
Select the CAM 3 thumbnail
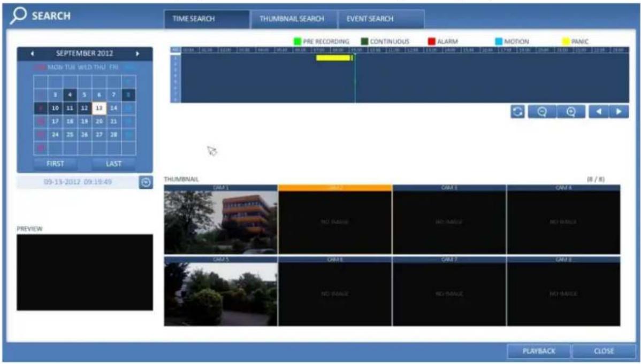click(x=449, y=219)
